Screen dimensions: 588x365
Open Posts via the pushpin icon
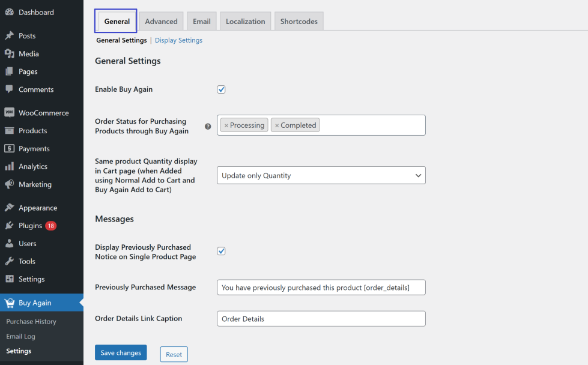coord(9,36)
